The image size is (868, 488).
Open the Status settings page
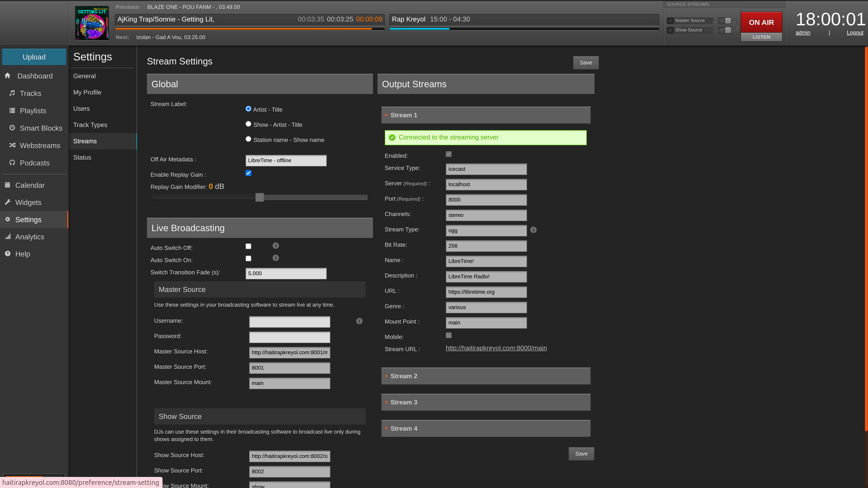click(82, 157)
